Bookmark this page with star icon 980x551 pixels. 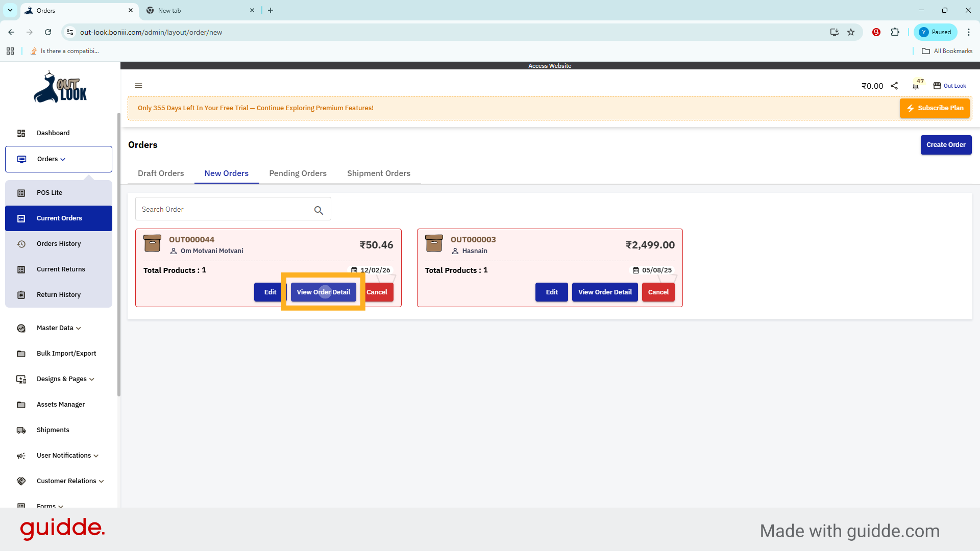click(x=851, y=32)
